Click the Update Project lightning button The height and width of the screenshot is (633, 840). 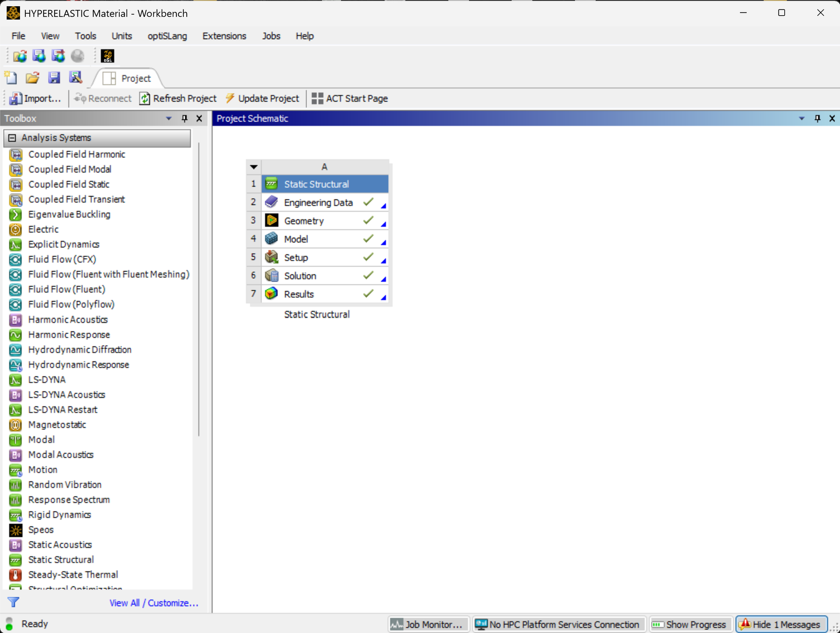[x=262, y=99]
